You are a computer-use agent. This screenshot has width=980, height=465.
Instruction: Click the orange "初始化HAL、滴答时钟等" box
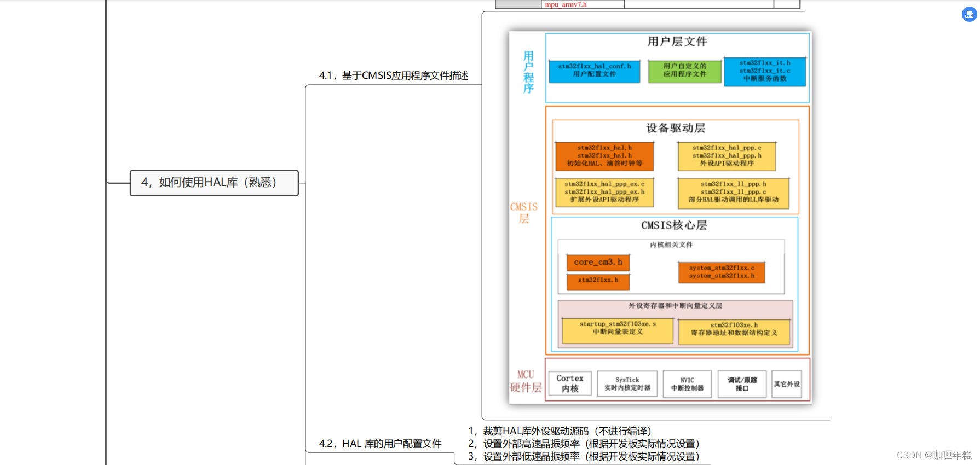click(604, 156)
